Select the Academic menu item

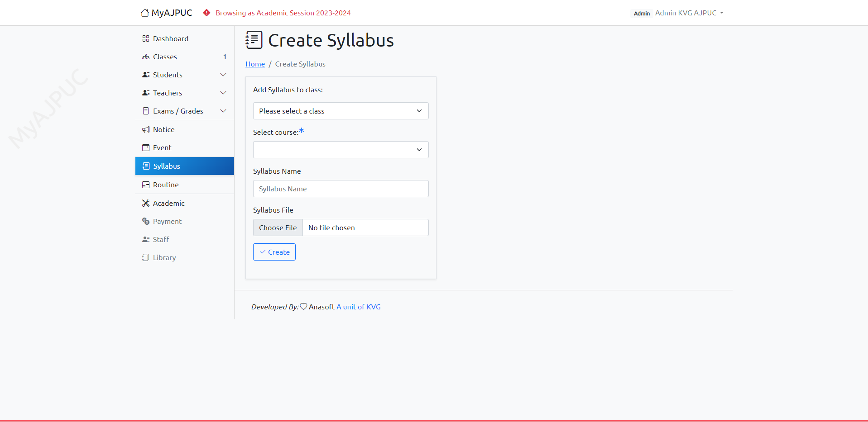185,203
